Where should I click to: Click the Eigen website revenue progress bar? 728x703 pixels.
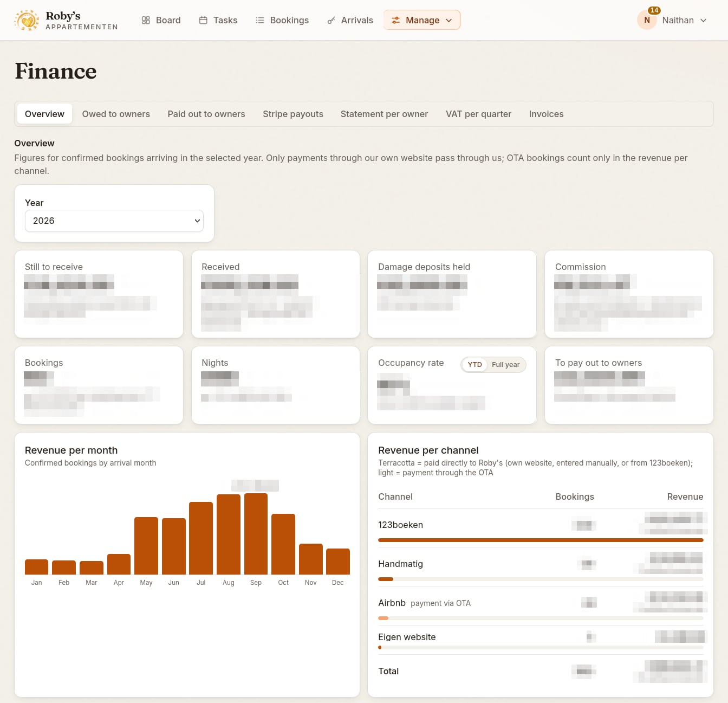[x=541, y=648]
